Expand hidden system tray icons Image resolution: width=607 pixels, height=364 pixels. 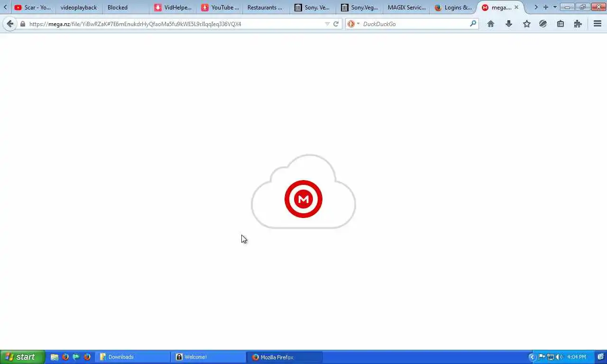pos(532,357)
